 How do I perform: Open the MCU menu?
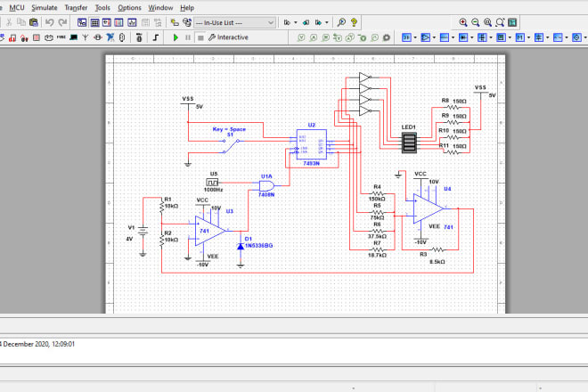(x=17, y=7)
